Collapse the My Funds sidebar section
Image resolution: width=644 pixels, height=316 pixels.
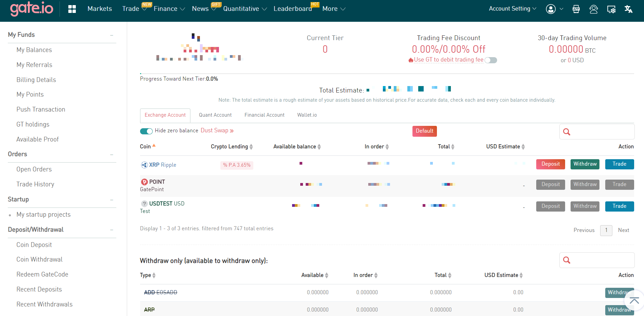112,35
